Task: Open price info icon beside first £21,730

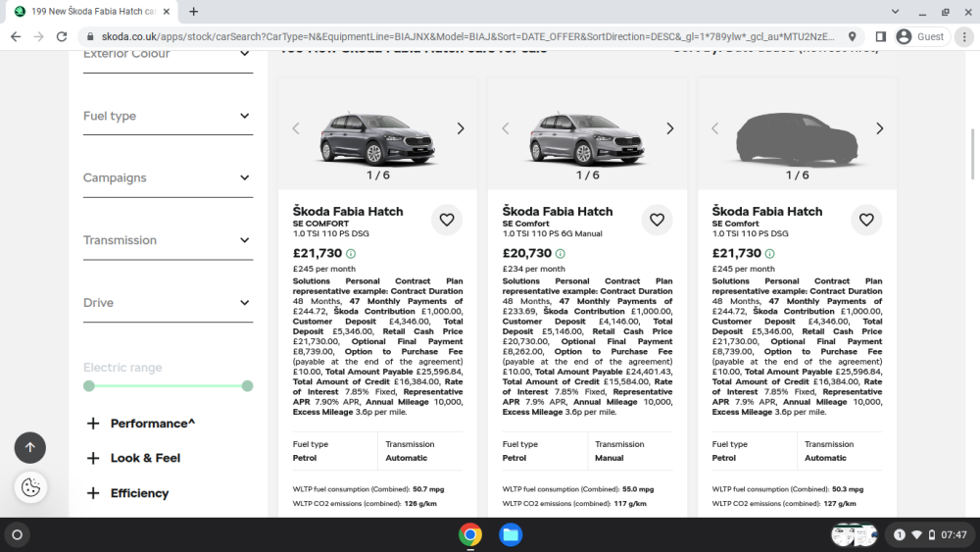Action: coord(351,254)
